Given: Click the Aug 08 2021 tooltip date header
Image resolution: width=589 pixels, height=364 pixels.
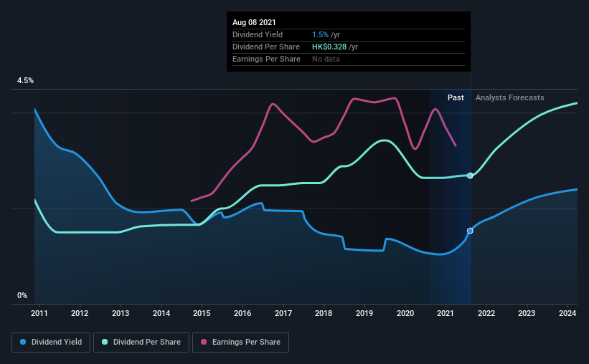Looking at the screenshot, I should pyautogui.click(x=254, y=22).
